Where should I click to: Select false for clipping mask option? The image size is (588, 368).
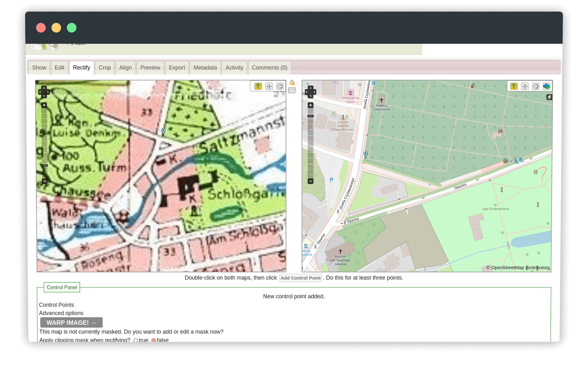coord(154,340)
